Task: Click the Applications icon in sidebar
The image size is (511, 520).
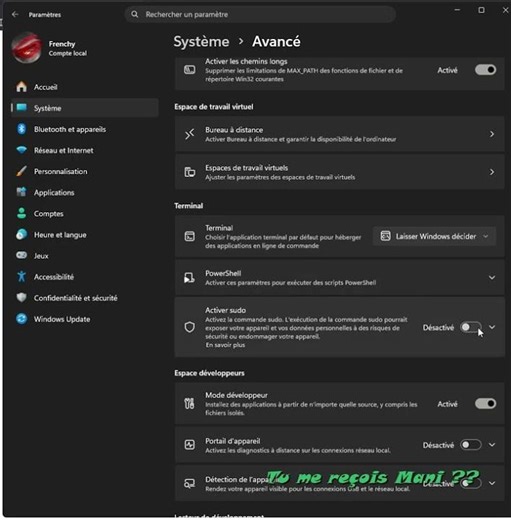Action: (x=22, y=192)
